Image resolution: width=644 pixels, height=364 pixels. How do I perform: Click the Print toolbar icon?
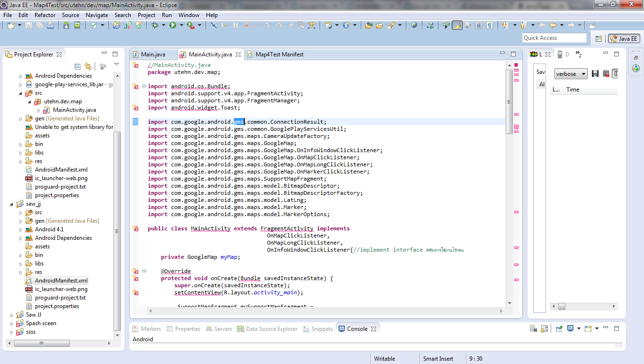[x=50, y=25]
